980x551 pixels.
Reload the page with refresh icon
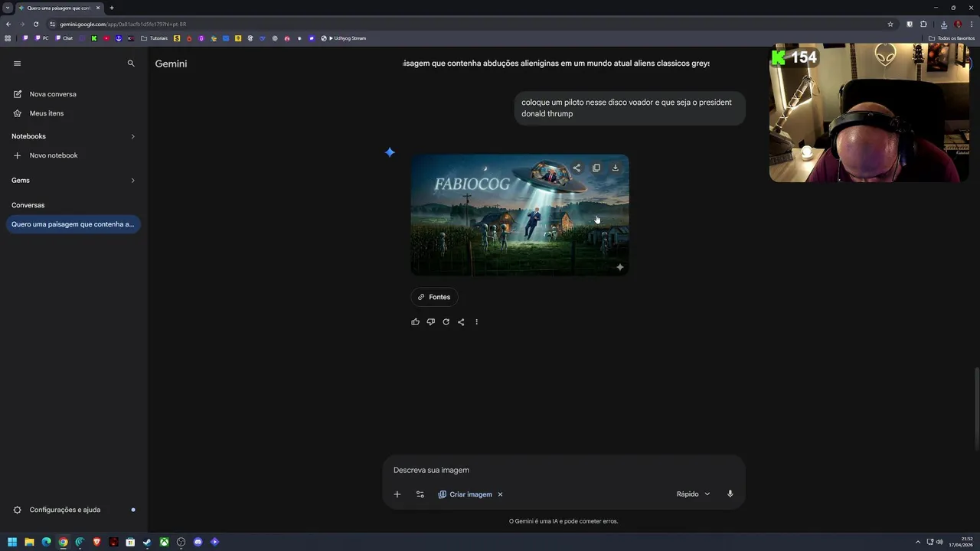(36, 24)
